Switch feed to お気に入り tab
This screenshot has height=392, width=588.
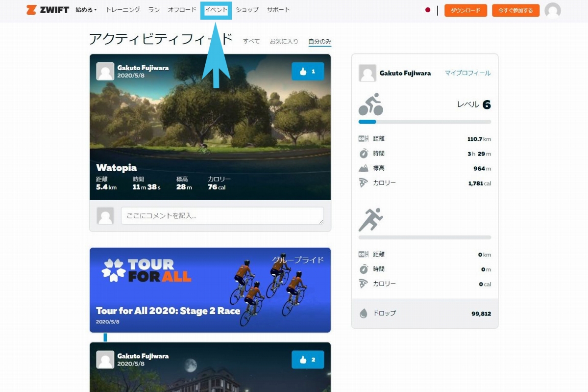(x=284, y=41)
